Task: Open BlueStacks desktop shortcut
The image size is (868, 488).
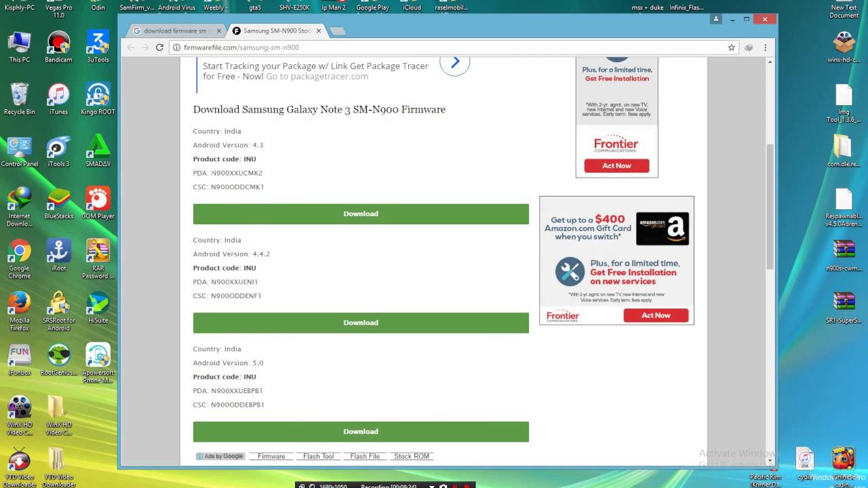Action: (58, 203)
